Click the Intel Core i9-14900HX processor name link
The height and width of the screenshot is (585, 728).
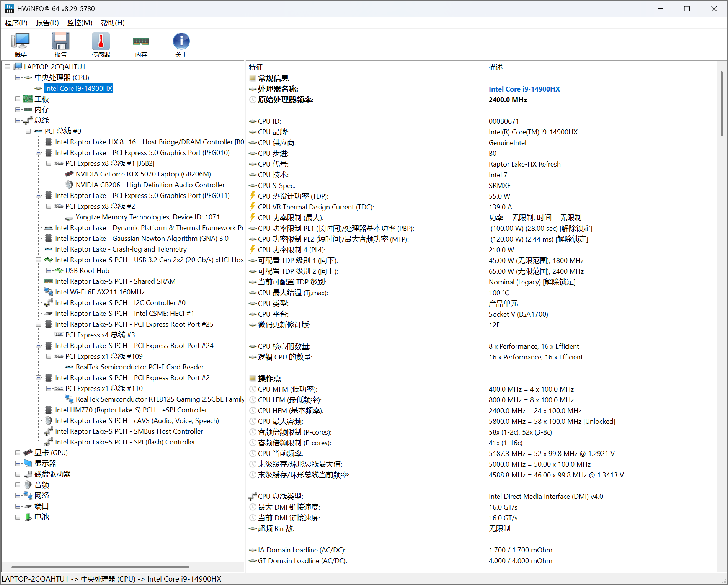524,89
